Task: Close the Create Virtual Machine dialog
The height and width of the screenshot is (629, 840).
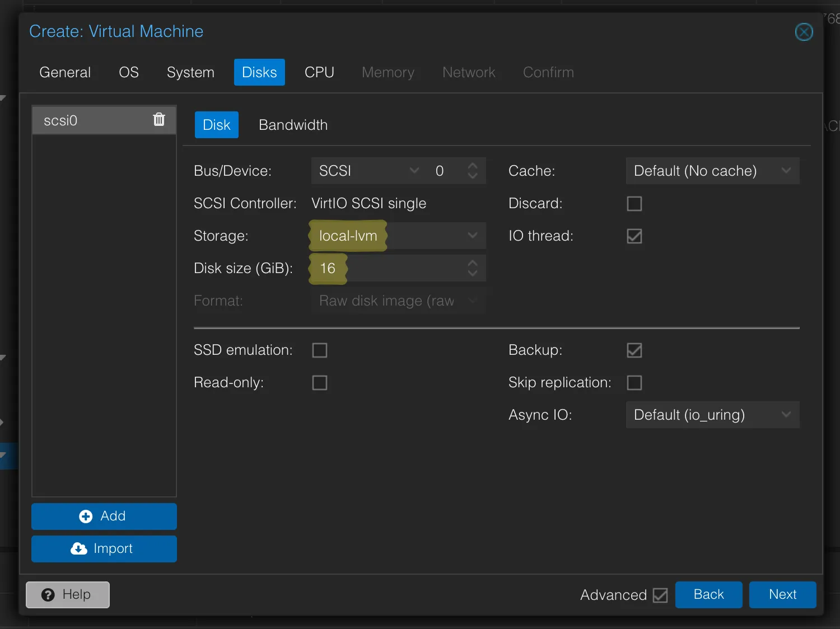Action: (x=804, y=32)
